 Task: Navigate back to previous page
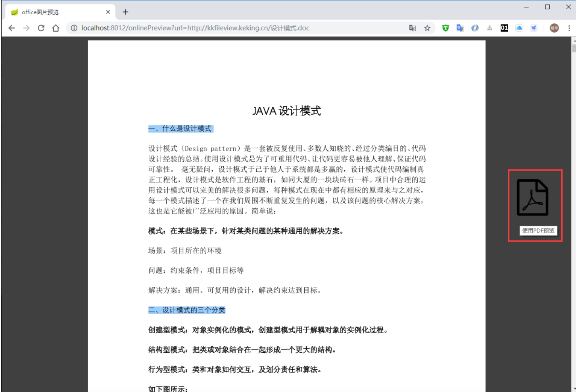[x=12, y=28]
